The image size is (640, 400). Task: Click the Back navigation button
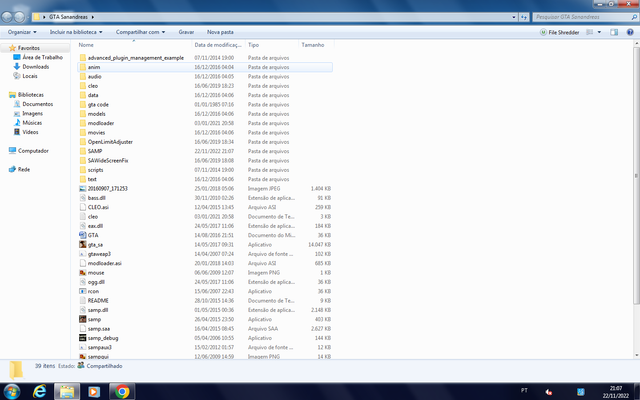7,17
